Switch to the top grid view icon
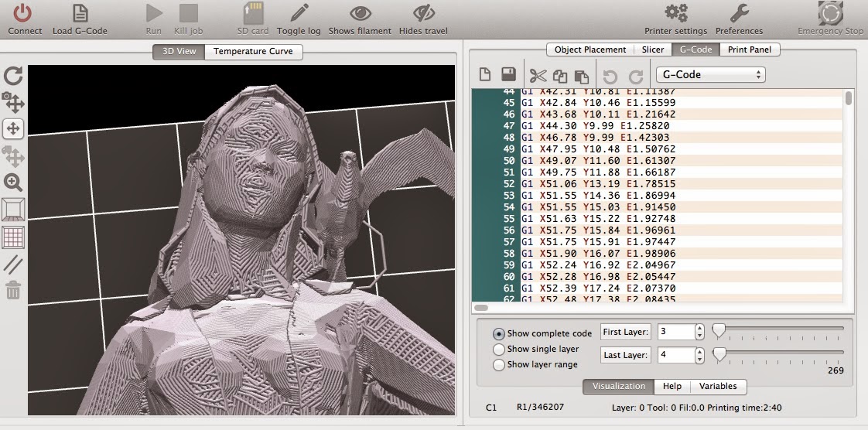The width and height of the screenshot is (868, 430). [x=13, y=237]
